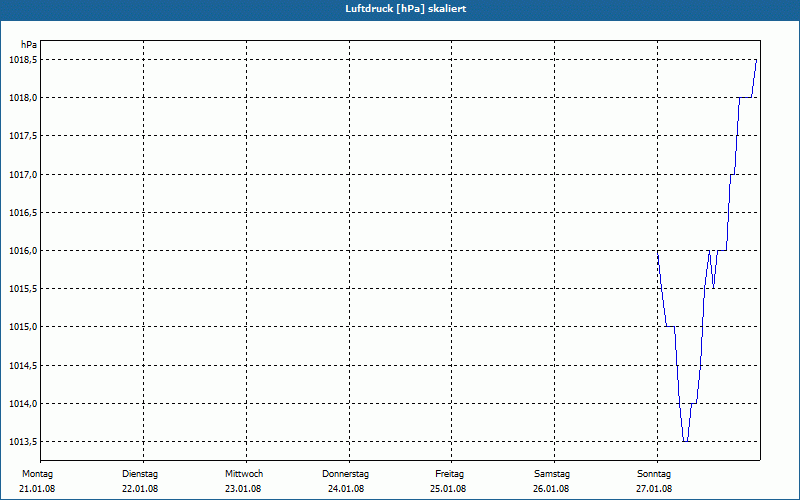Select the 'Mittwoch' day label

[244, 474]
